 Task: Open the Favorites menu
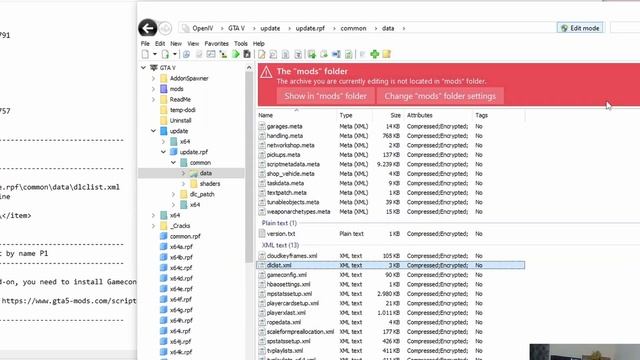click(216, 44)
